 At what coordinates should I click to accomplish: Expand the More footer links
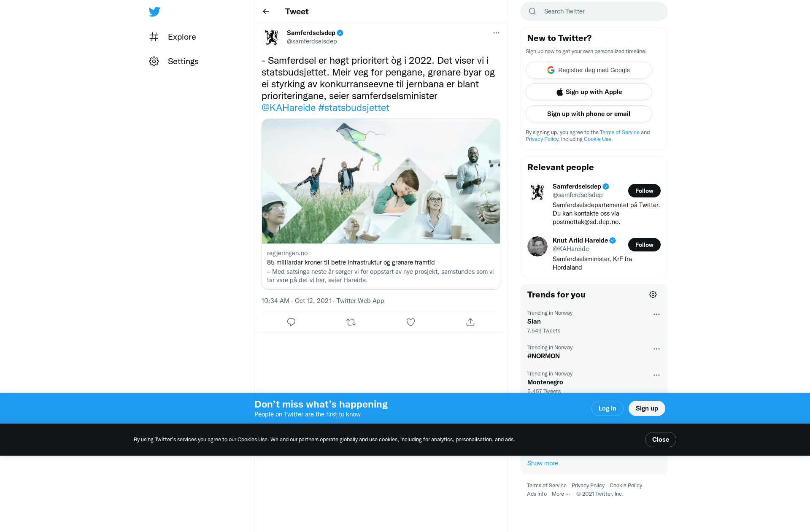click(561, 494)
